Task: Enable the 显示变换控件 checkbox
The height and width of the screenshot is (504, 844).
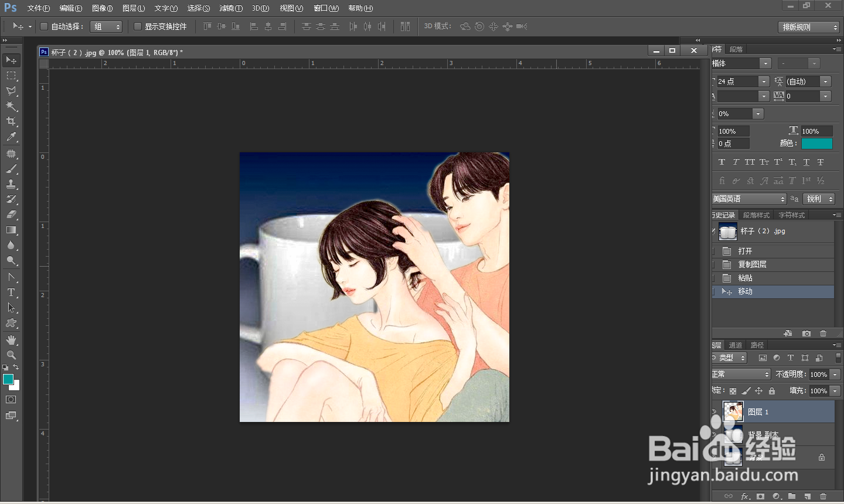Action: (138, 26)
